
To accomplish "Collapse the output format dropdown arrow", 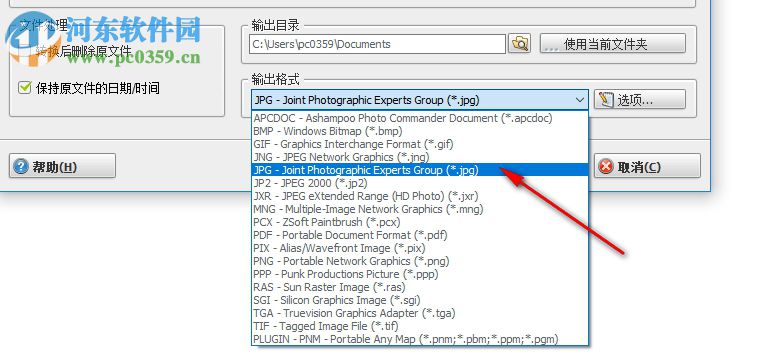I will [x=580, y=100].
